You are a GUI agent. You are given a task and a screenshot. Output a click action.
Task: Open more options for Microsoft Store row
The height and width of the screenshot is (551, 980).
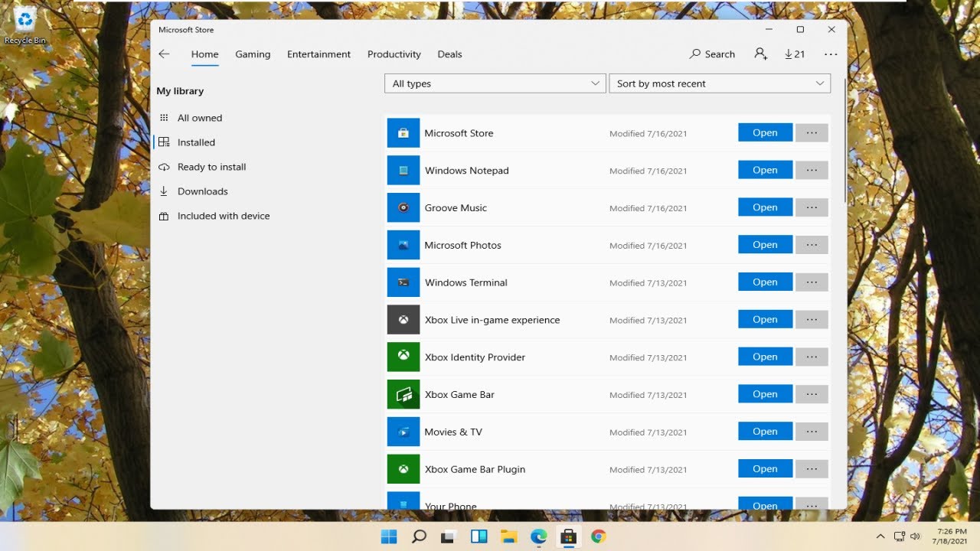tap(812, 133)
